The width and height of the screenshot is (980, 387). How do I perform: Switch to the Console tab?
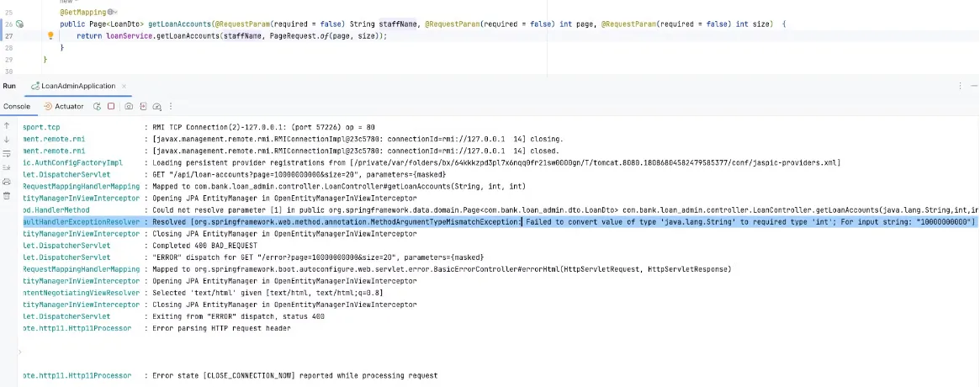pos(17,107)
